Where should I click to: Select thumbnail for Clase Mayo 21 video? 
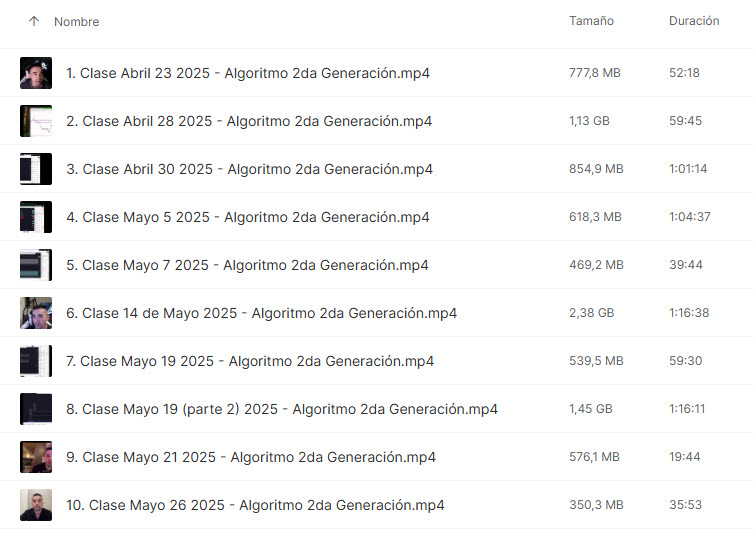point(36,457)
